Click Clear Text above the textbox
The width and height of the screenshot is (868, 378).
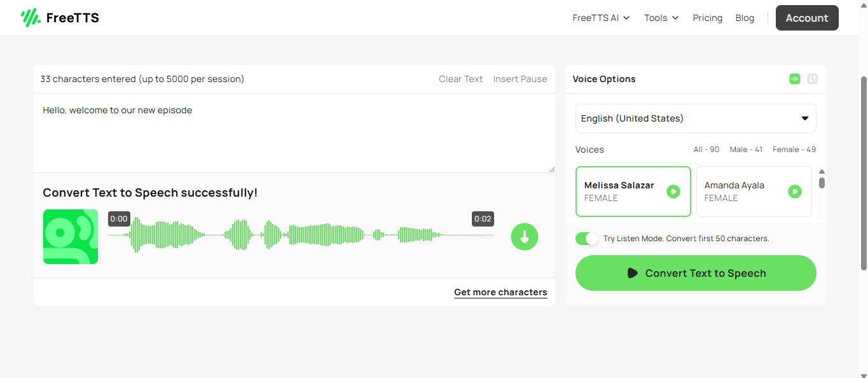[x=461, y=79]
